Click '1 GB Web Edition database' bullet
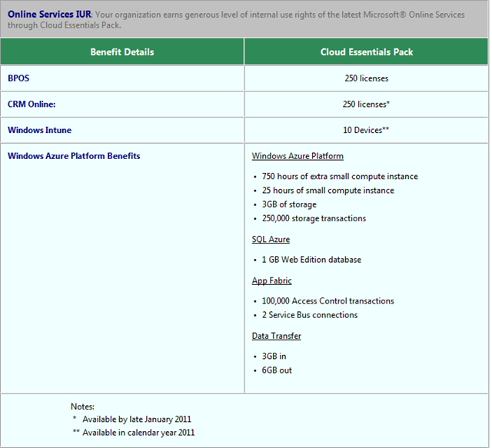492x448 pixels. click(311, 260)
